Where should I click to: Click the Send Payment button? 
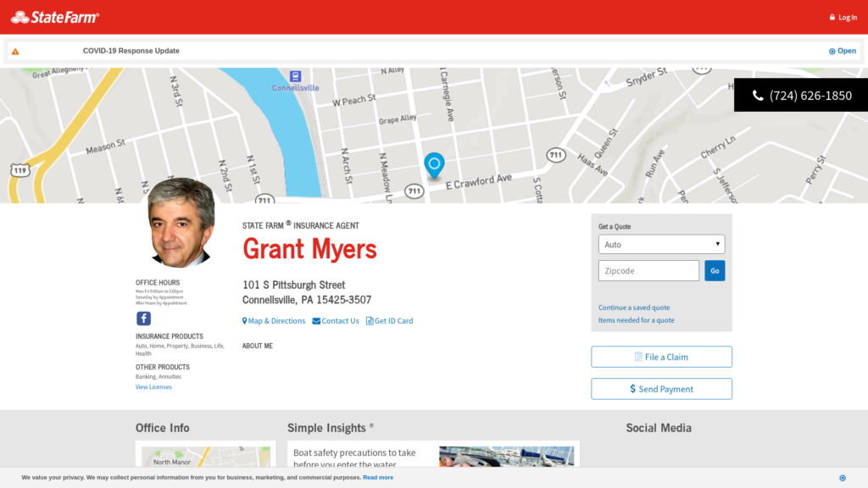coord(661,389)
